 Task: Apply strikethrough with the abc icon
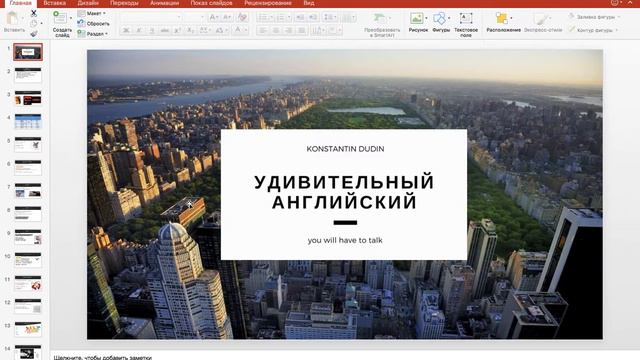164,30
